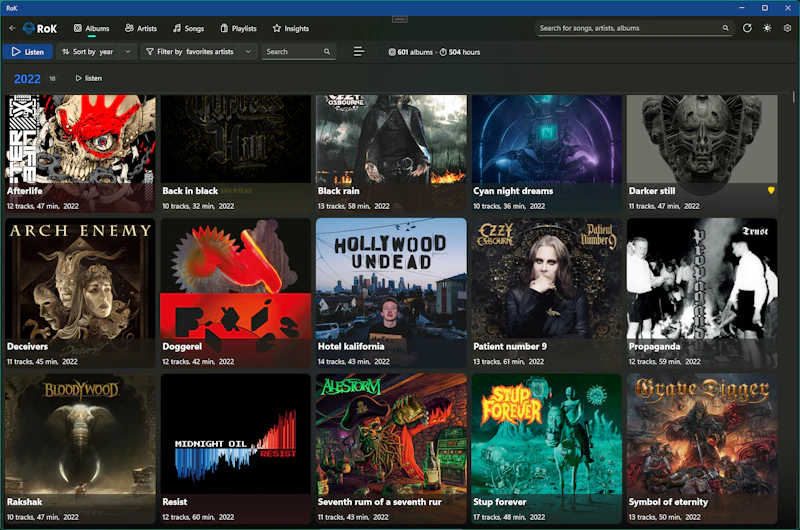
Task: Click the 2022 year group heading
Action: tap(27, 79)
